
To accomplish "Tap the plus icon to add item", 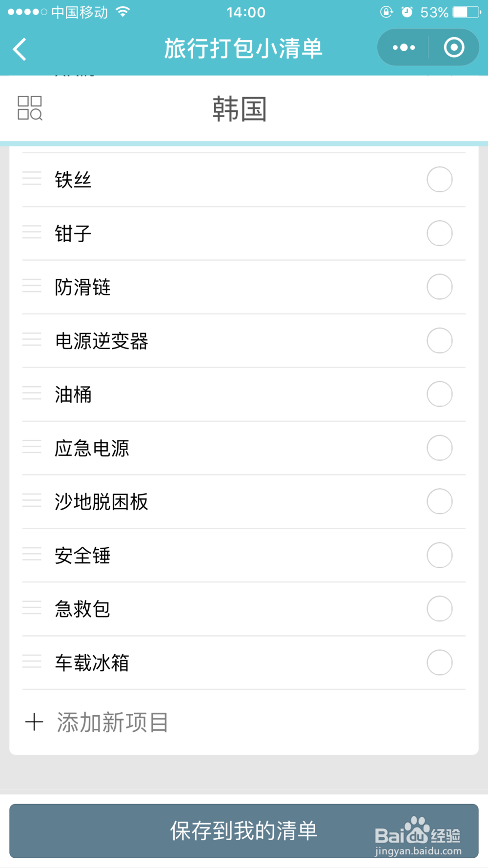I will point(34,722).
